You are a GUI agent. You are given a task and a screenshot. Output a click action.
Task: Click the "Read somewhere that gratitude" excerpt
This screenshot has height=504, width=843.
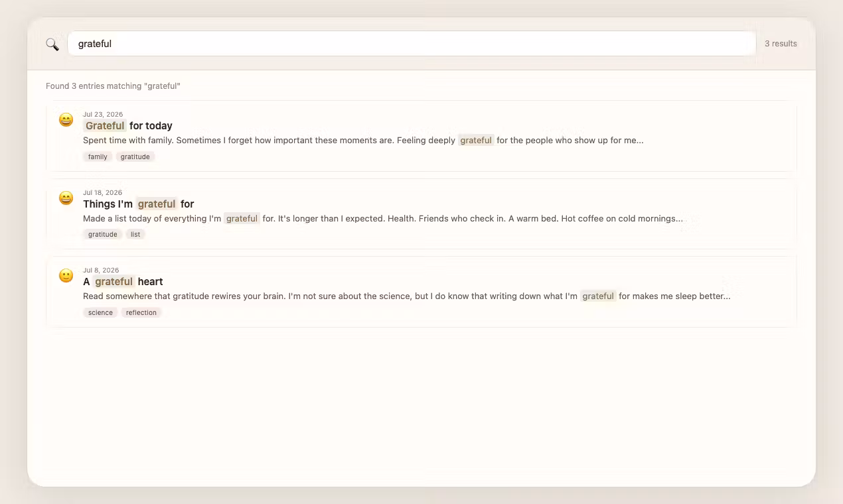tap(407, 296)
